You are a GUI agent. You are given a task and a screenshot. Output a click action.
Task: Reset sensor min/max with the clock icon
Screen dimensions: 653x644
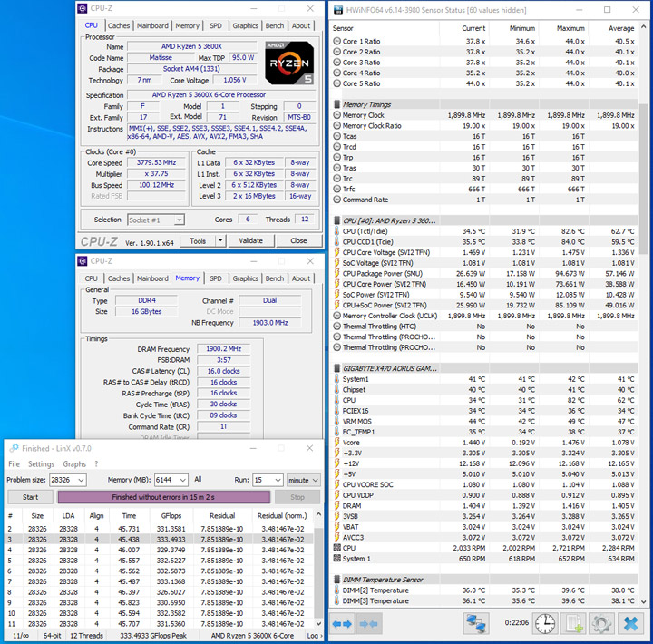545,624
